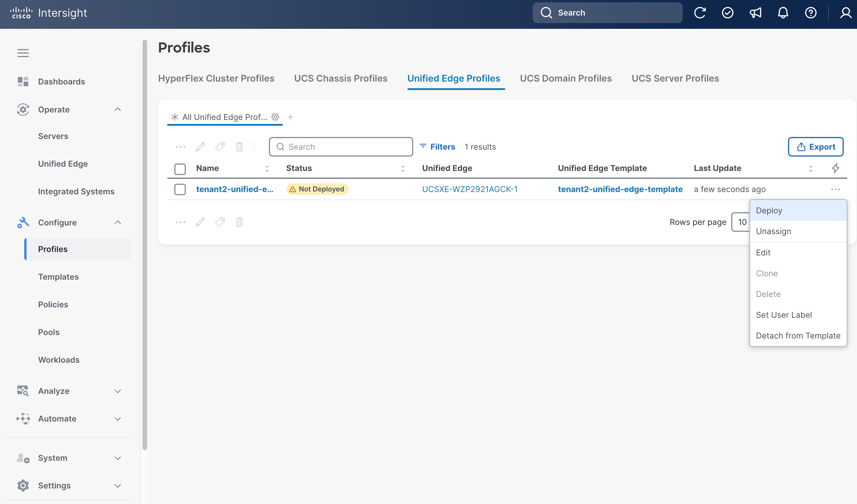Viewport: 857px width, 504px height.
Task: Click the bottom toolbar trash icon
Action: (x=239, y=222)
